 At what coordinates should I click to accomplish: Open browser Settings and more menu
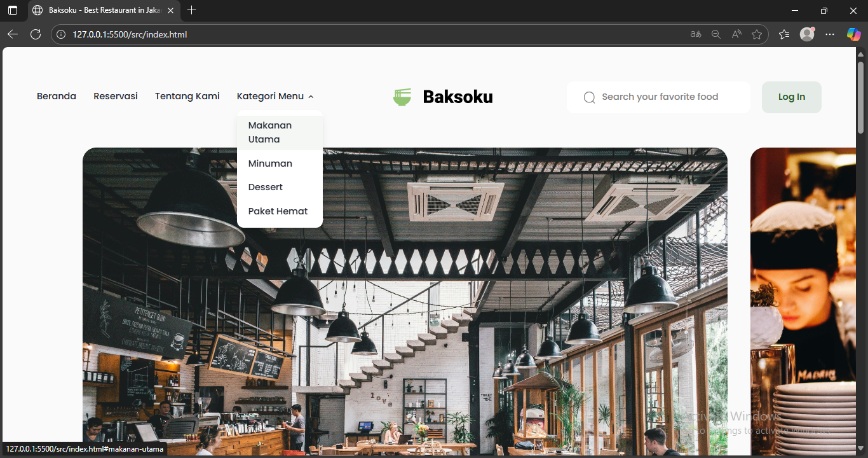coord(830,34)
